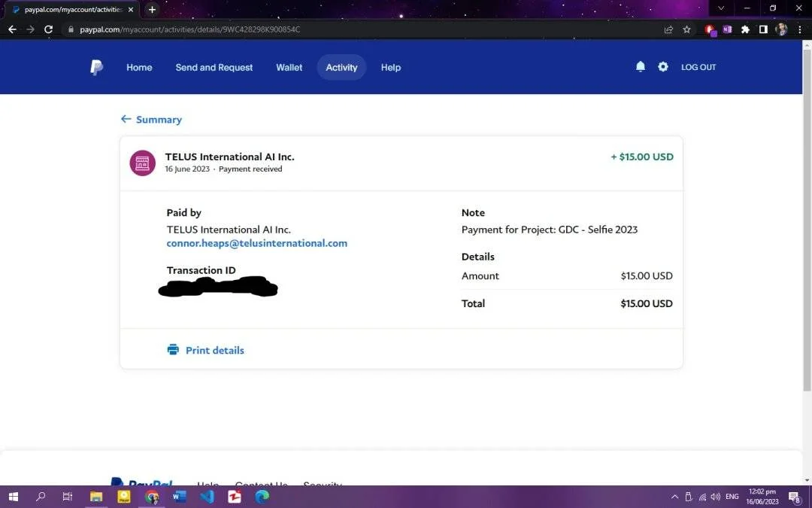Bookmark this page with star icon
The image size is (812, 508).
point(686,29)
